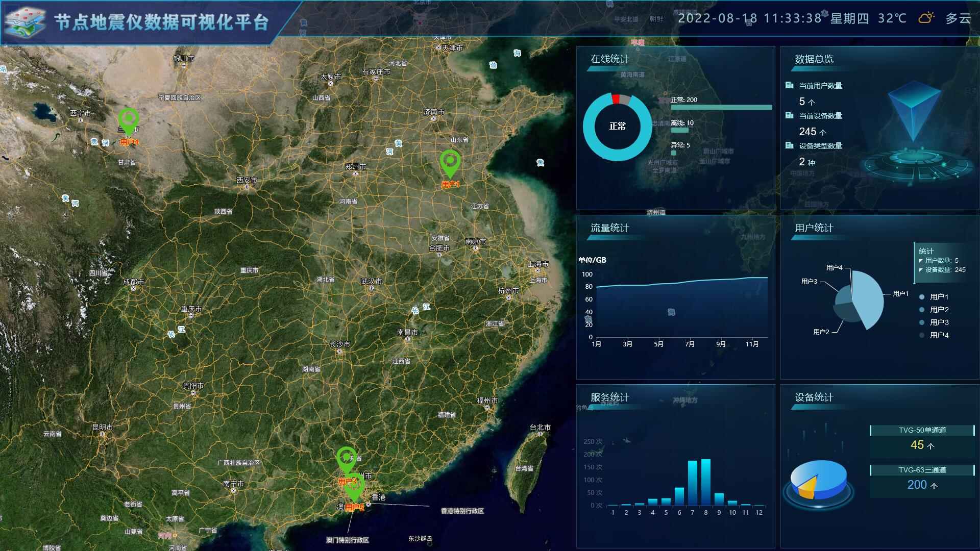Viewport: 980px width, 551px height.
Task: Select the 用户5 green map marker
Action: (x=354, y=487)
